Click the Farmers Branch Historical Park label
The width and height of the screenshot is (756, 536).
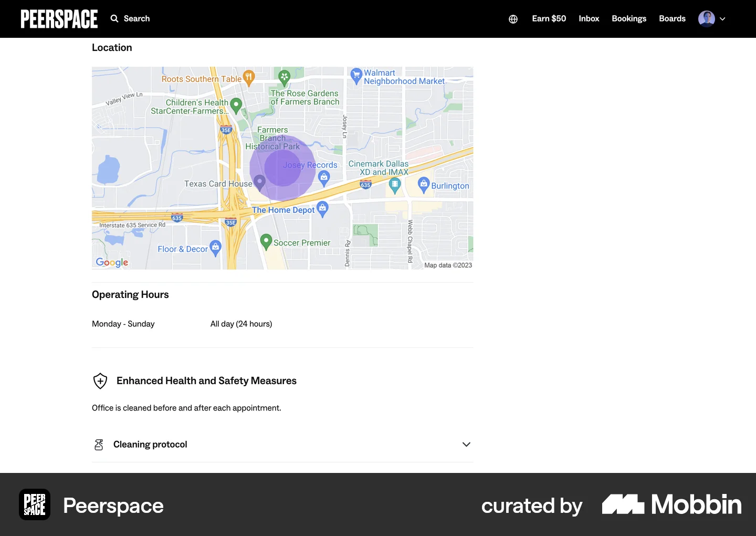272,138
